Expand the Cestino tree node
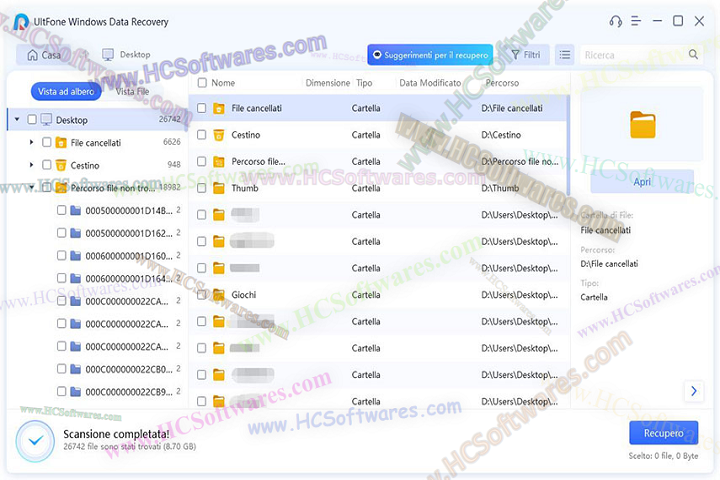720x480 pixels. [31, 164]
